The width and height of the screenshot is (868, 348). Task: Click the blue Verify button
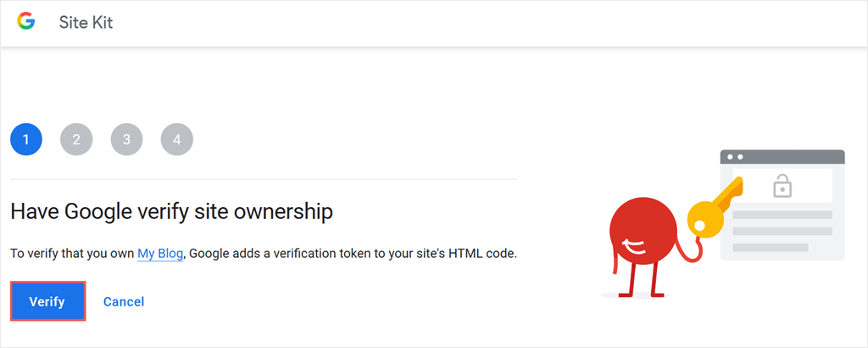coord(47,301)
